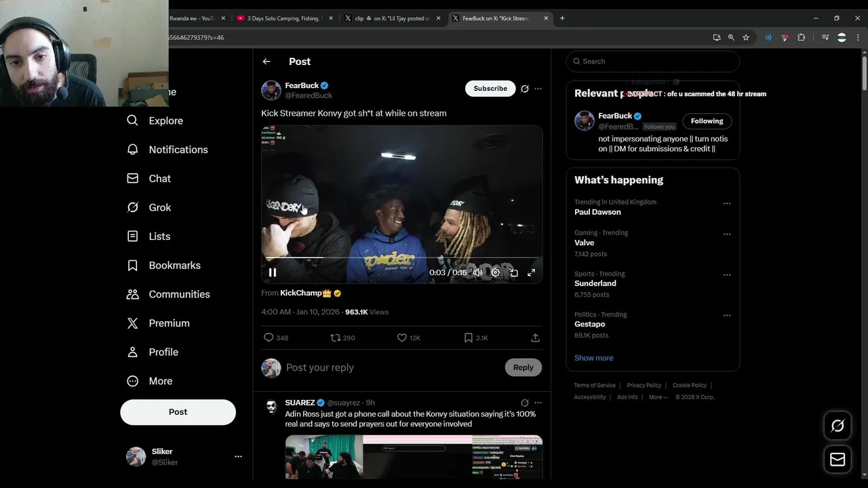Image resolution: width=868 pixels, height=488 pixels.
Task: Click the Grok logo icon in sidebar
Action: pos(133,207)
